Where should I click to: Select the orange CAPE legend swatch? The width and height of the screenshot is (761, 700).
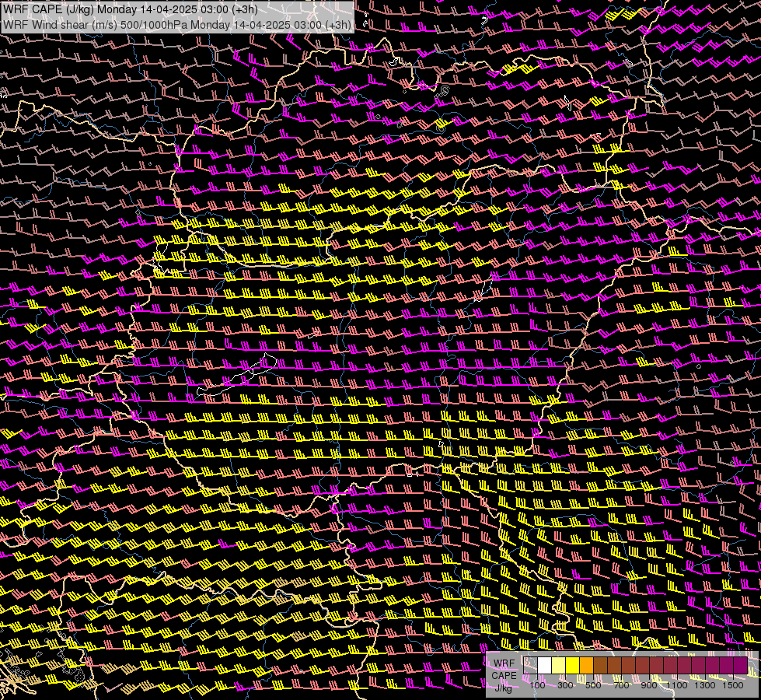(x=586, y=666)
